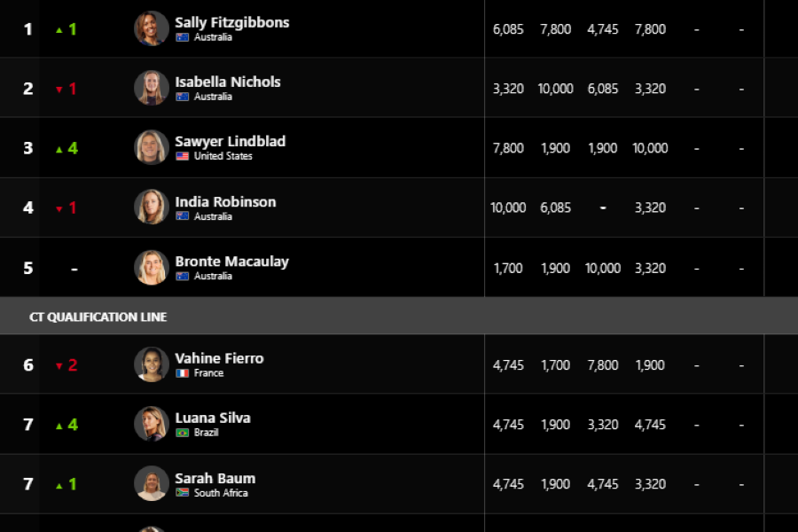Click Isabella Nichols' avatar picture
The width and height of the screenshot is (798, 532).
(x=151, y=88)
